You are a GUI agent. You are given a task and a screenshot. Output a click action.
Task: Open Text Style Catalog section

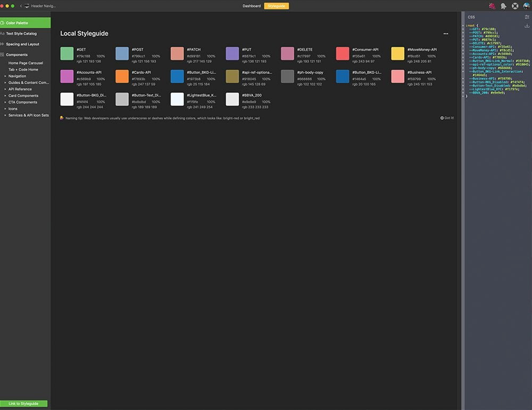(x=21, y=34)
